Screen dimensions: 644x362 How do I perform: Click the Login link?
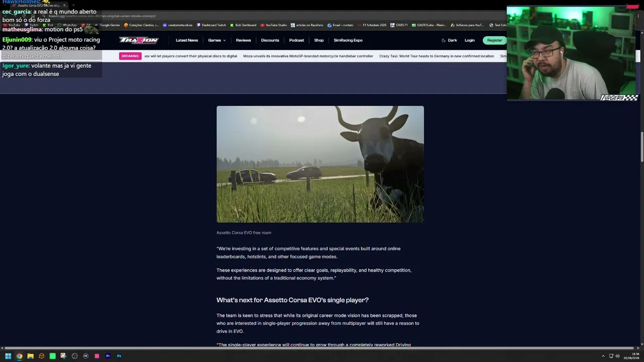(469, 40)
